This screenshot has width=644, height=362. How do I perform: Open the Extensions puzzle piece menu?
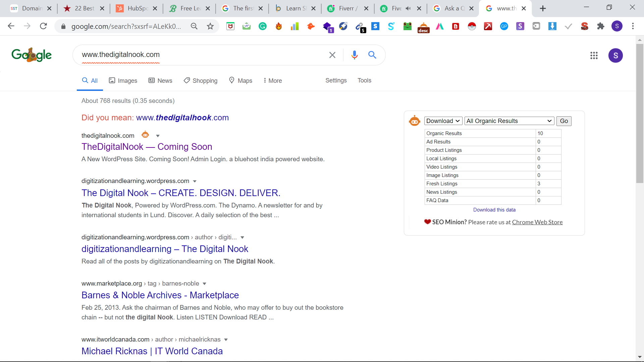click(601, 26)
